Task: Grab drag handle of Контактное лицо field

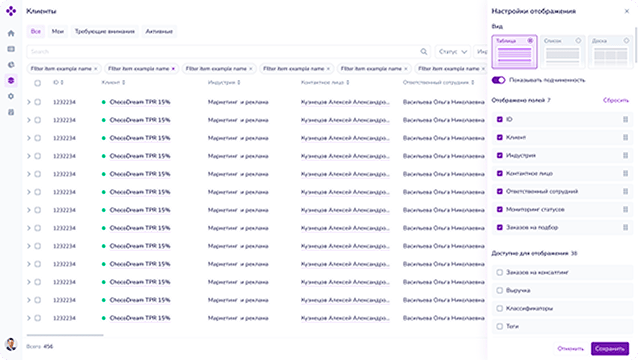Action: tap(625, 173)
